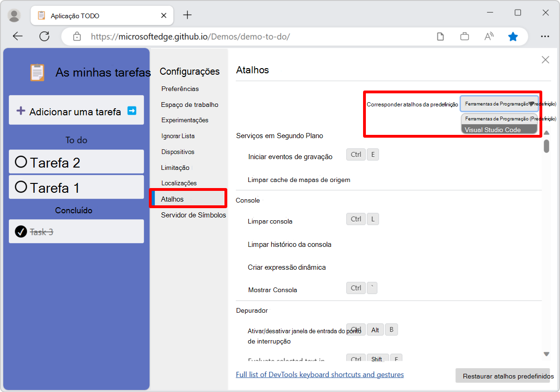
Task: Open the Corresponder atalhos da predefinição dropdown
Action: pos(499,103)
